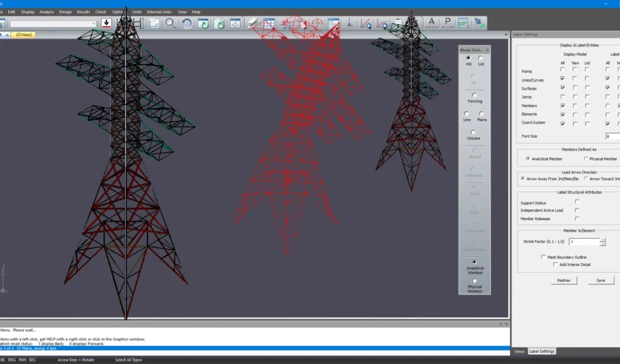The height and width of the screenshot is (364, 620).
Task: Close the Mode Tool floating panel
Action: [487, 50]
